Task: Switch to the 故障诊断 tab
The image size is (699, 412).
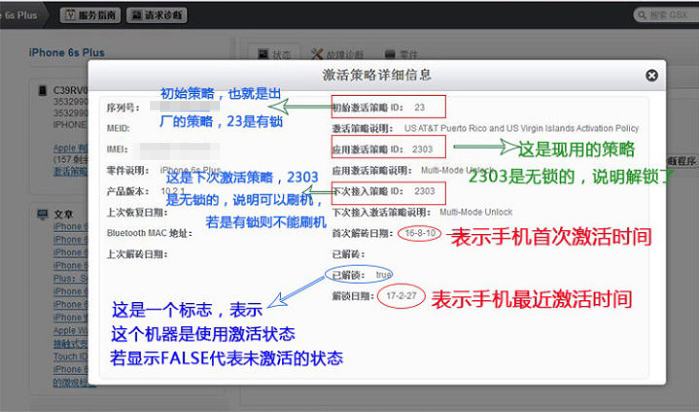Action: 338,54
